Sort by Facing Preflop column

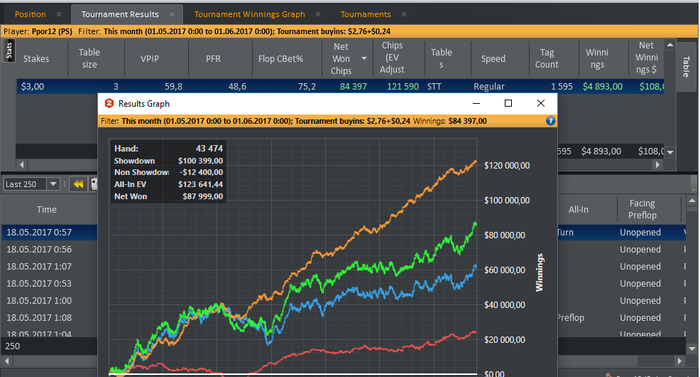642,209
